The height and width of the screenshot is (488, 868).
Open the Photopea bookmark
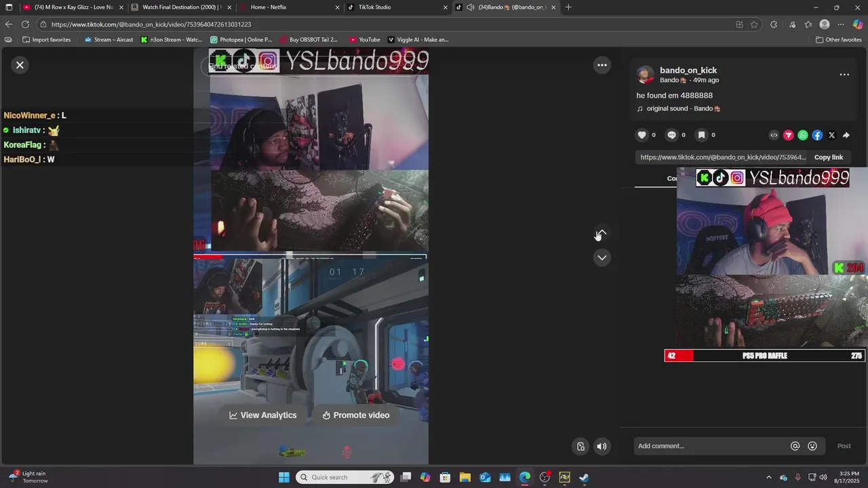[x=241, y=40]
